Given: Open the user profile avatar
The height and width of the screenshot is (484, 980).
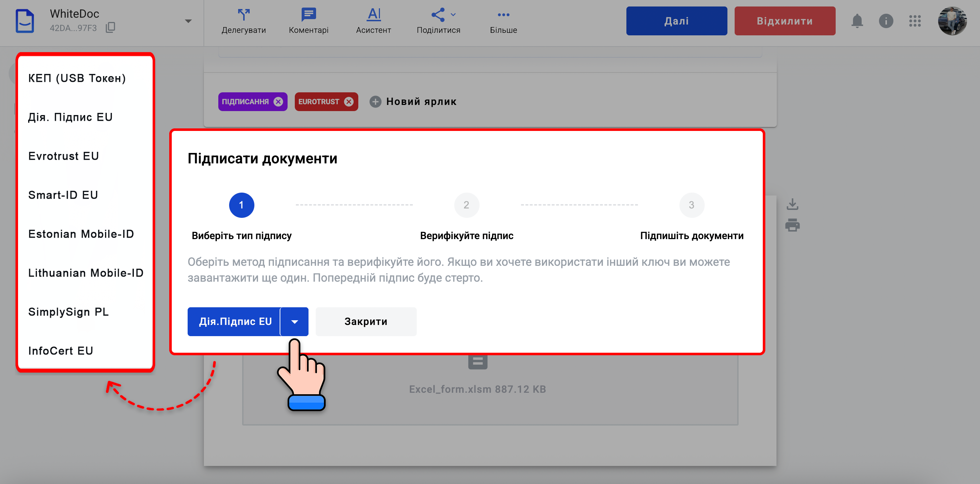Looking at the screenshot, I should pos(952,21).
